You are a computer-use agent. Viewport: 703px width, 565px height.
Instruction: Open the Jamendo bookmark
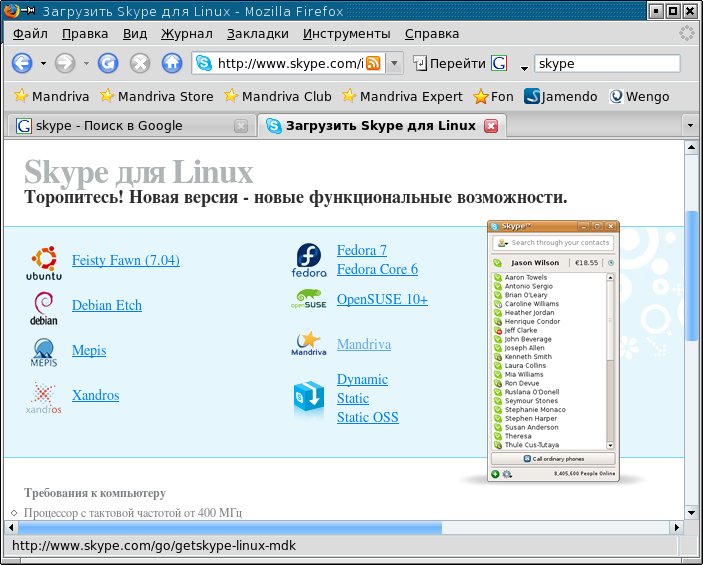coord(560,96)
